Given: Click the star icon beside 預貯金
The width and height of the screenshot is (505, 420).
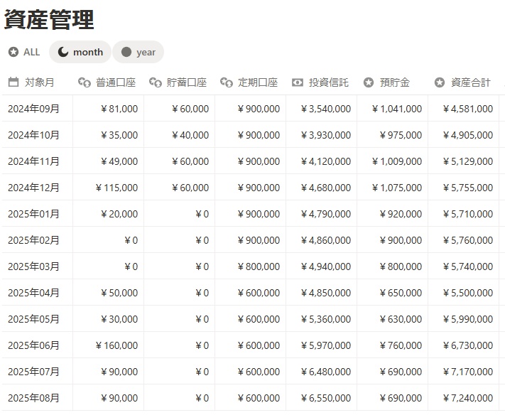Looking at the screenshot, I should tap(369, 82).
